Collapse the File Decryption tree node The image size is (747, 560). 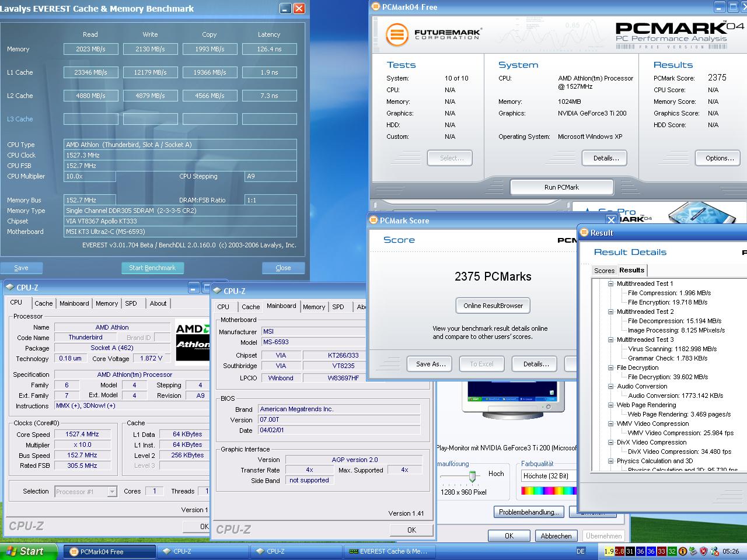(610, 367)
